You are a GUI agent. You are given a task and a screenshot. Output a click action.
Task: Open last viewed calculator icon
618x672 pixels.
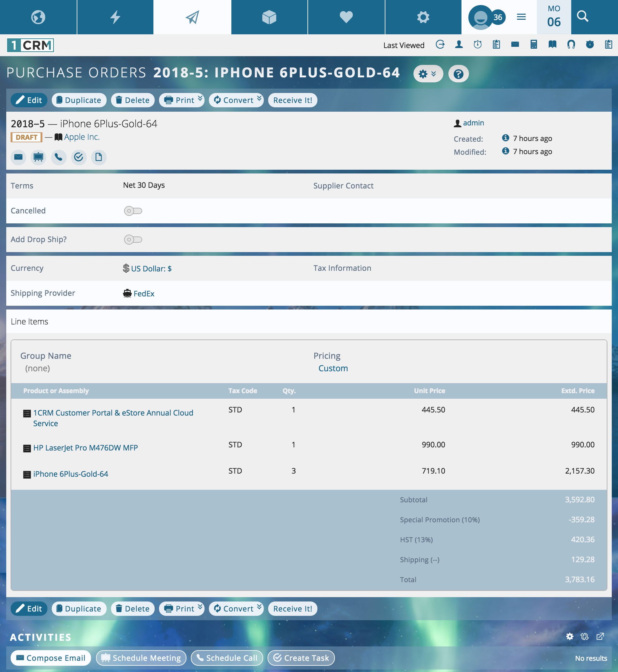[x=534, y=45]
